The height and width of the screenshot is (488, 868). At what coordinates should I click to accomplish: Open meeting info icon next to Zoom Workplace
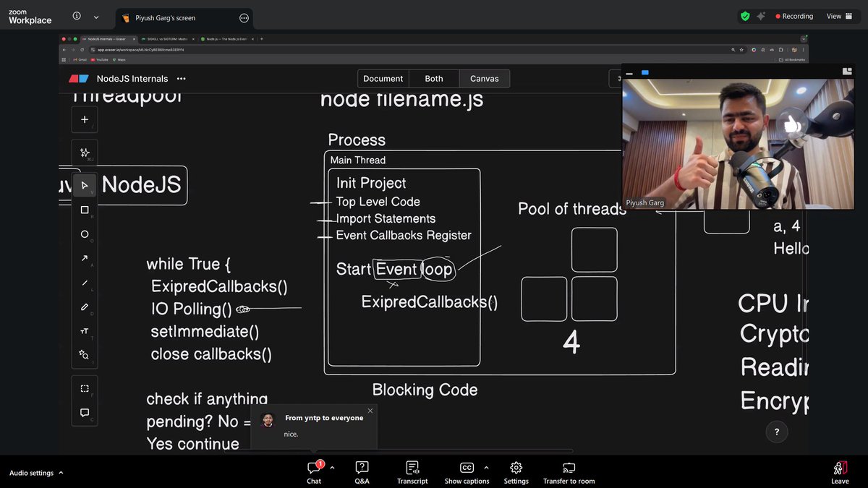tap(77, 16)
